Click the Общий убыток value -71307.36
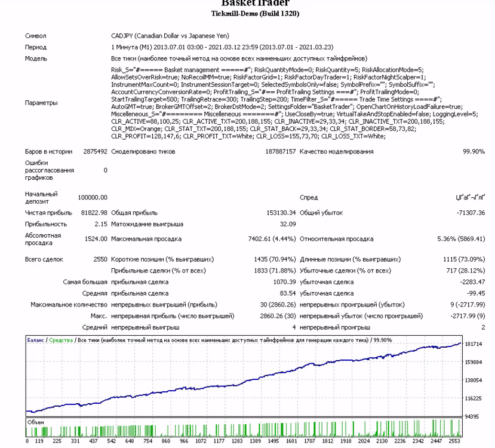This screenshot has width=495, height=448. click(x=471, y=213)
